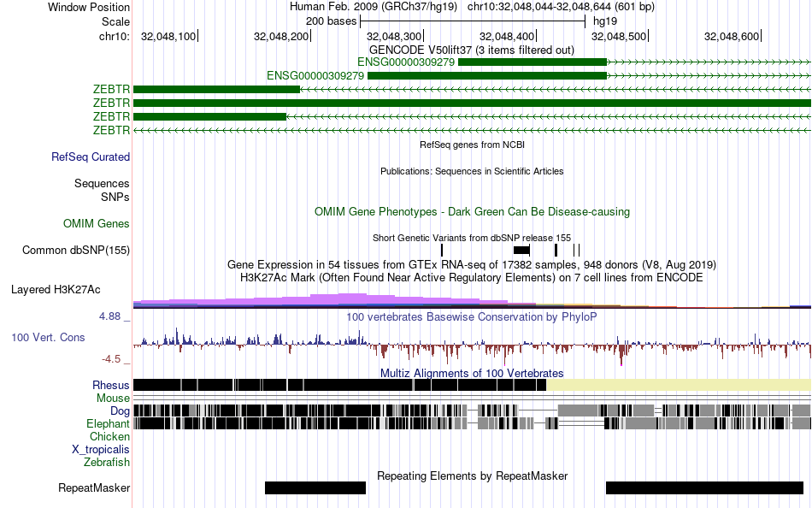812x508 pixels.
Task: Open Repeating Elements by RepeatMasker title
Action: (x=473, y=476)
